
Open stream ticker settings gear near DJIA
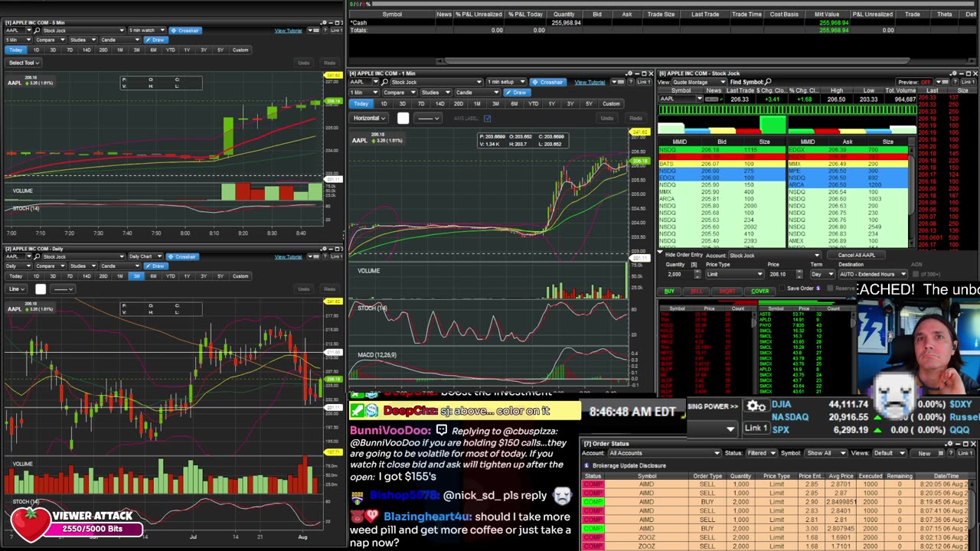pos(756,406)
